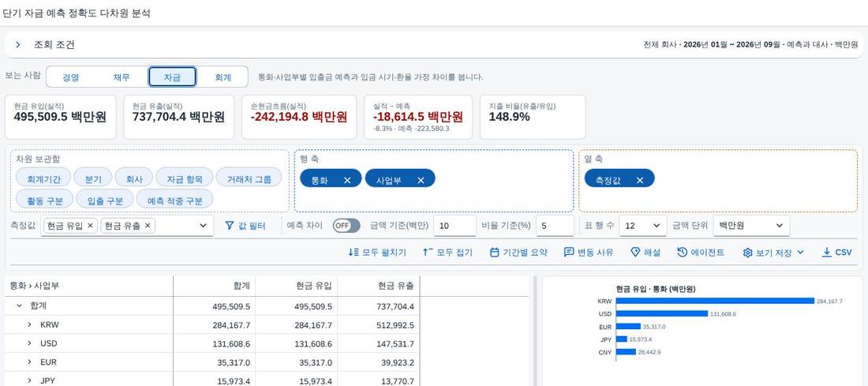Click the 현금 유입 column header
This screenshot has width=868, height=386.
[x=296, y=286]
